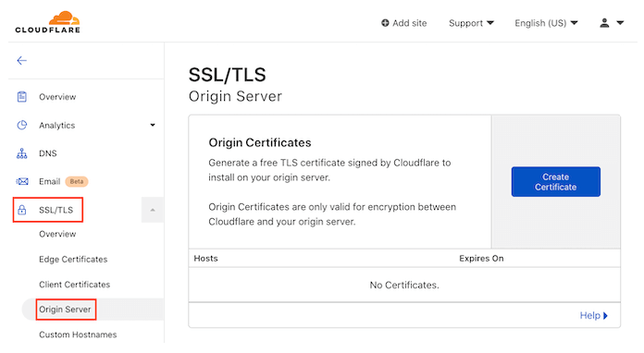Click the Overview clipboard icon
The width and height of the screenshot is (644, 353).
(22, 97)
